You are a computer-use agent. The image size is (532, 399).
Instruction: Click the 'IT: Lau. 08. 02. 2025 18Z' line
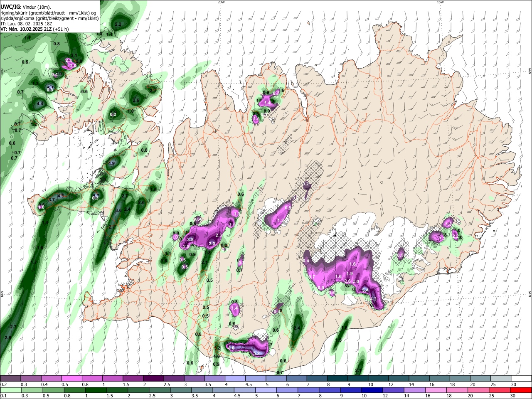(x=26, y=24)
